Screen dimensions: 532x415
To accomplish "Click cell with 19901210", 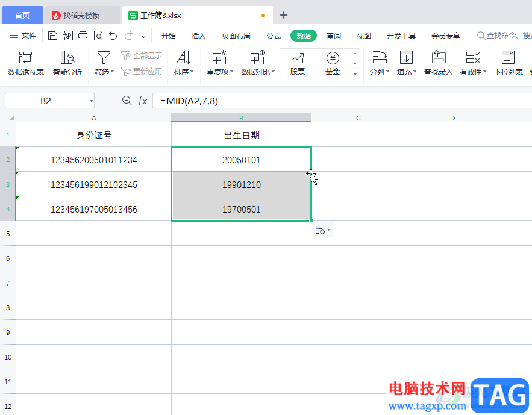I will point(241,184).
